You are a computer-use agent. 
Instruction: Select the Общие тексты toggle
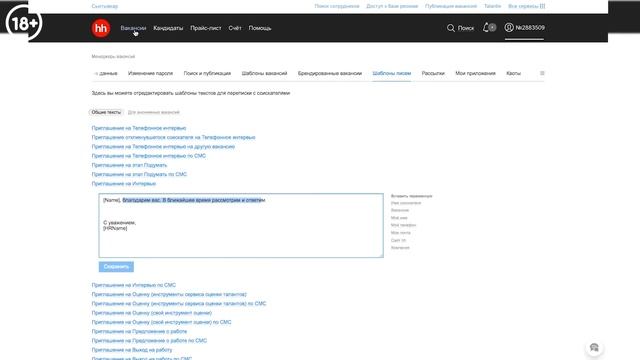[106, 112]
